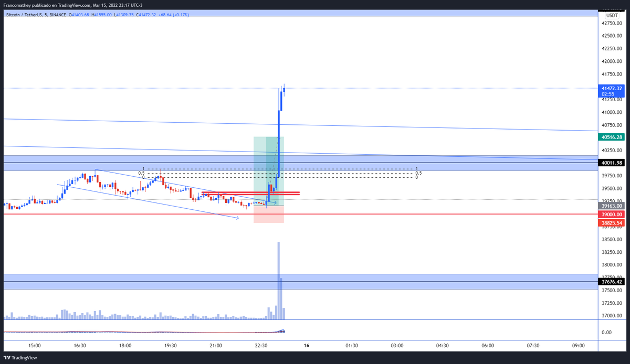This screenshot has height=364, width=630.
Task: Click the gray price tag 39163.00
Action: (x=612, y=206)
